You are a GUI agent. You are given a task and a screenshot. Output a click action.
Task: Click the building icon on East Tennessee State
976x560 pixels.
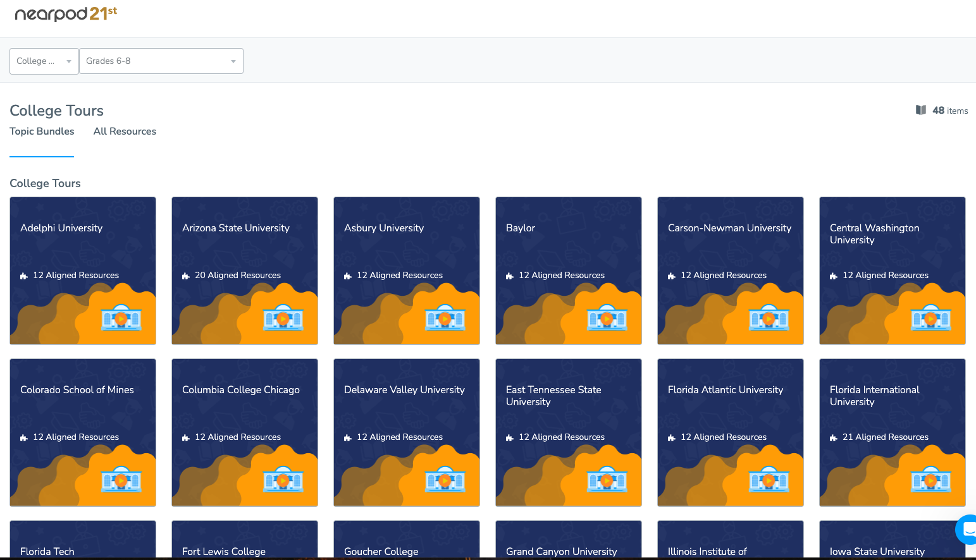point(607,480)
